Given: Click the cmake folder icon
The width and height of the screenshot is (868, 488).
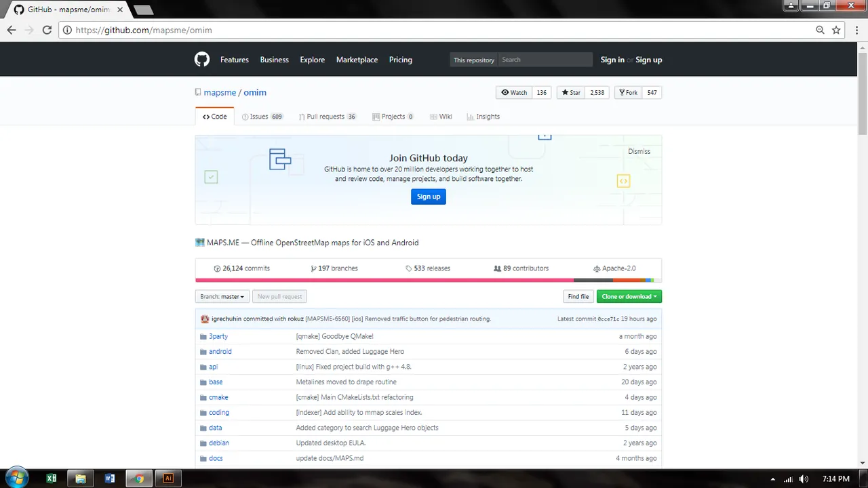Looking at the screenshot, I should (x=203, y=397).
